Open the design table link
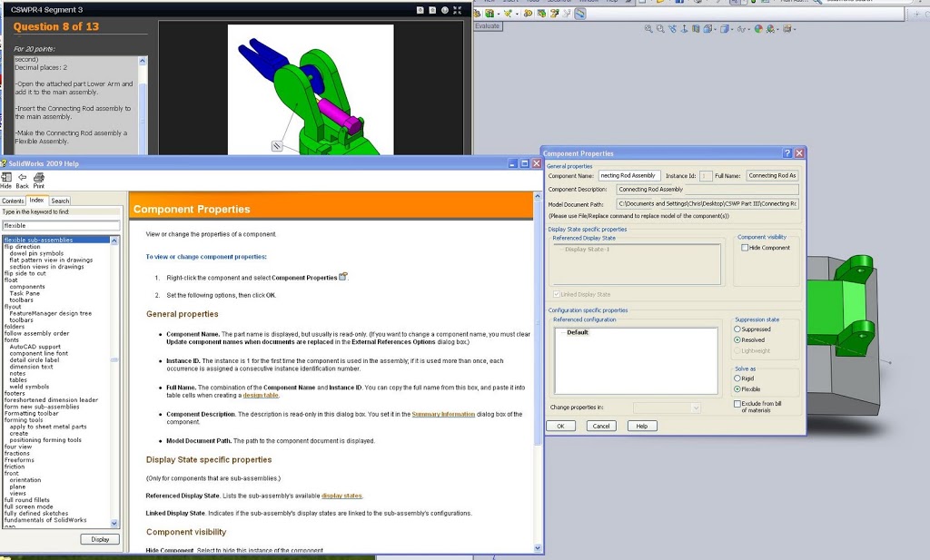The image size is (930, 560). coord(261,395)
